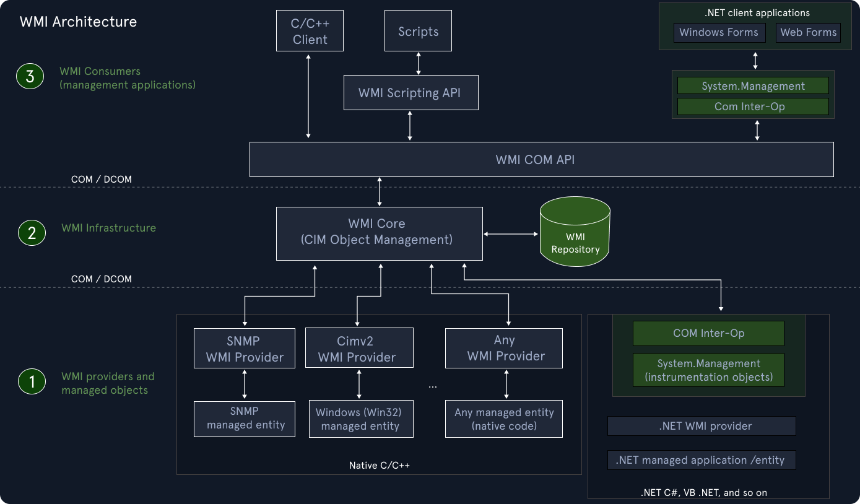This screenshot has height=504, width=860.
Task: Click the green numbered circle 1
Action: (32, 381)
